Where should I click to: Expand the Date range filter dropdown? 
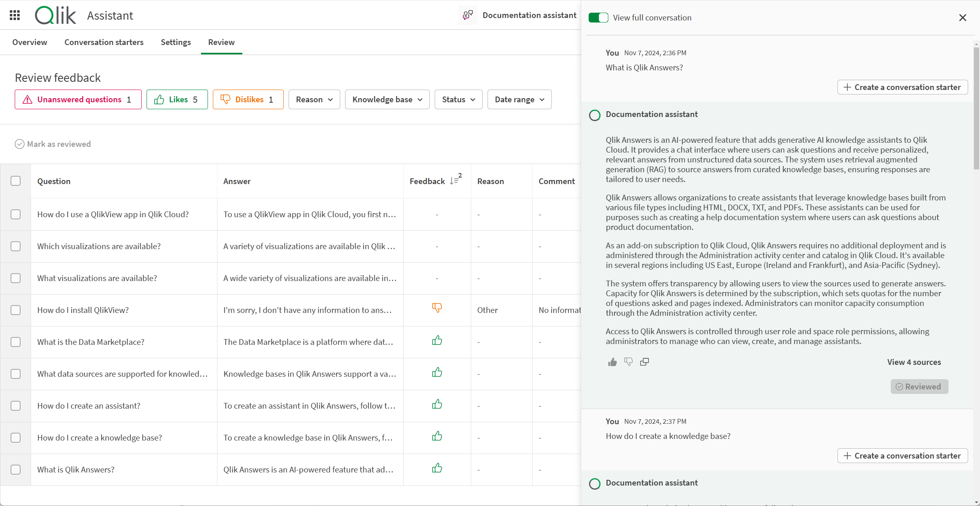519,99
